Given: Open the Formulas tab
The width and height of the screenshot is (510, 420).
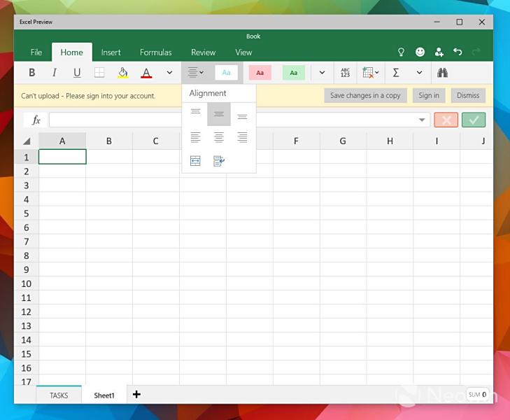Looking at the screenshot, I should click(156, 52).
